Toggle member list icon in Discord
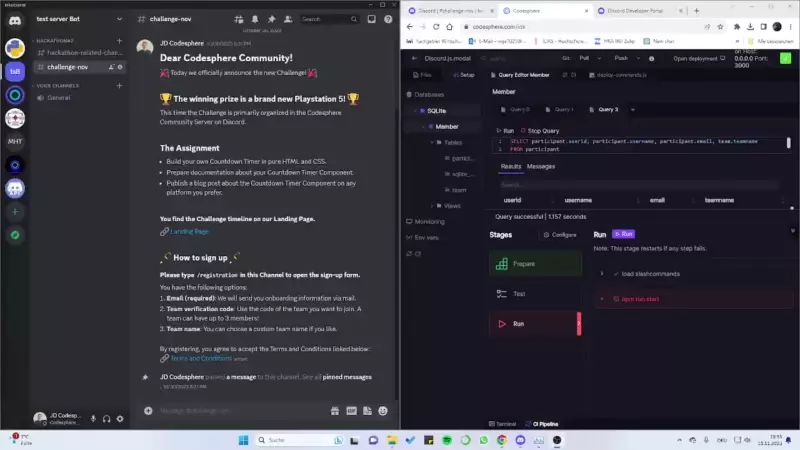The width and height of the screenshot is (800, 450). (x=288, y=19)
